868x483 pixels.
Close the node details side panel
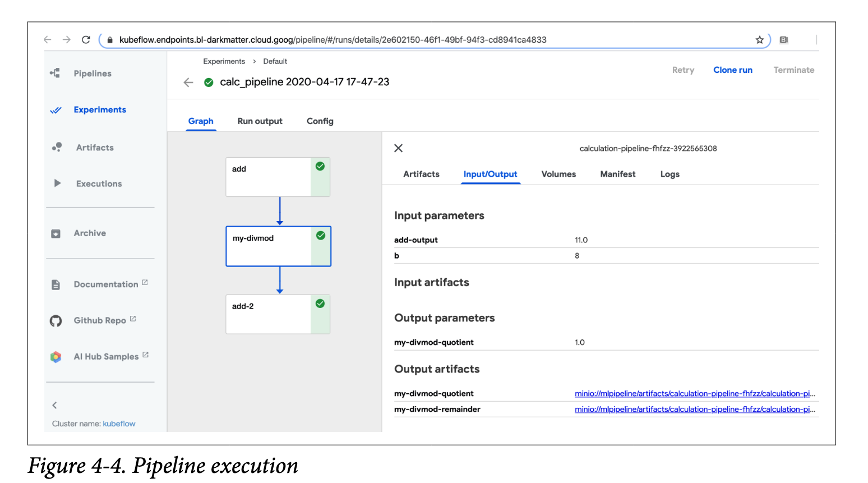pyautogui.click(x=399, y=148)
